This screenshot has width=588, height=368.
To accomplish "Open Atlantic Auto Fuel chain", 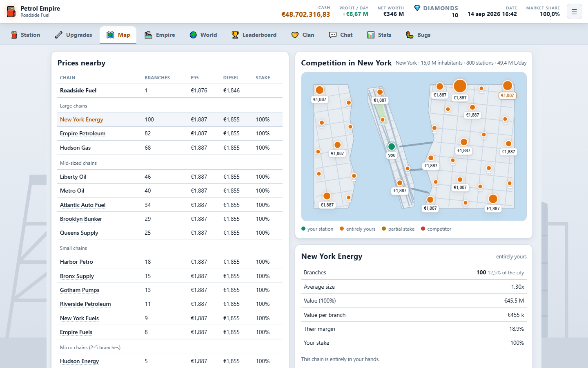I will pyautogui.click(x=82, y=205).
